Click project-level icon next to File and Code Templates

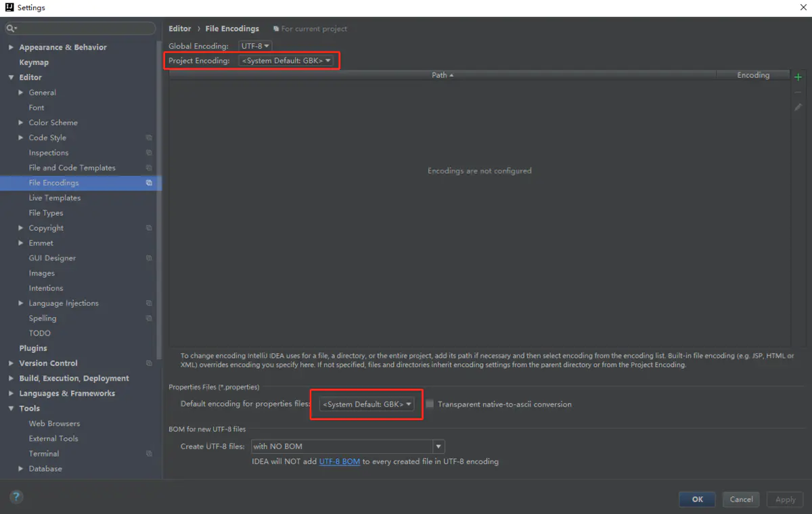(149, 168)
